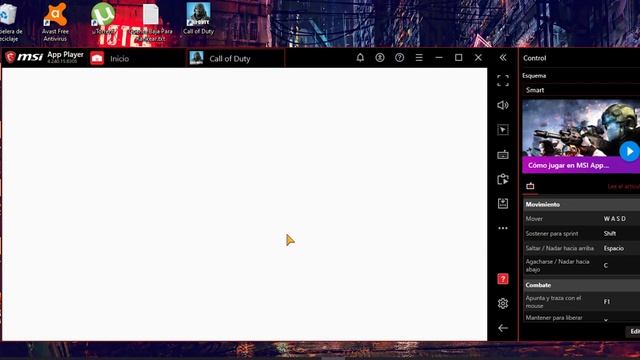Screen dimensions: 640x360
Task: Open the notifications bell in MSI App Player
Action: [x=360, y=58]
